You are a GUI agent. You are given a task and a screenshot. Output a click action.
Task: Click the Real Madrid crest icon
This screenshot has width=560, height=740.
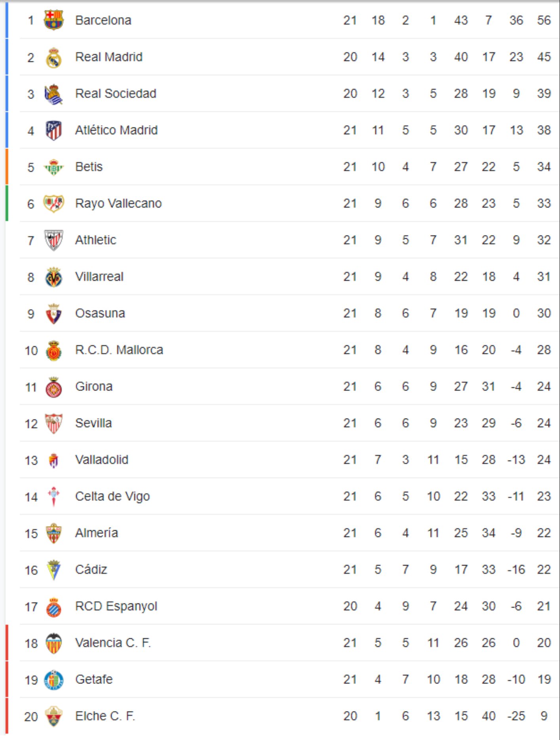(x=53, y=57)
